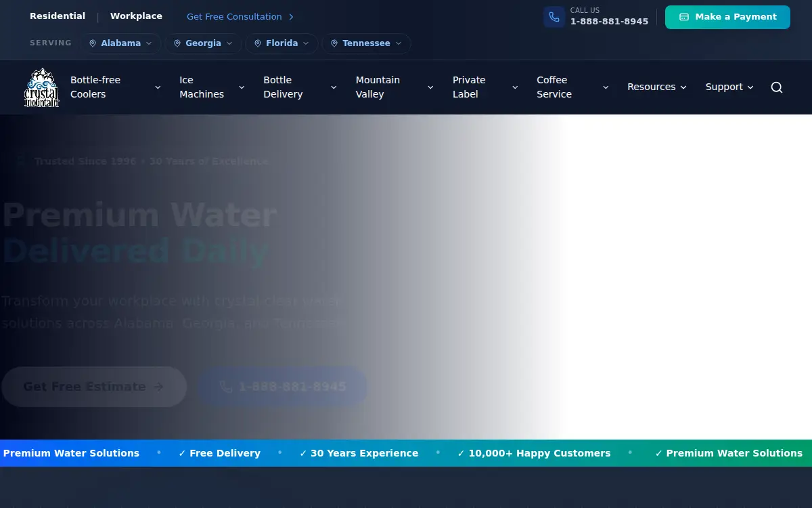Open the Mountain Valley menu item
The width and height of the screenshot is (812, 508).
click(394, 87)
